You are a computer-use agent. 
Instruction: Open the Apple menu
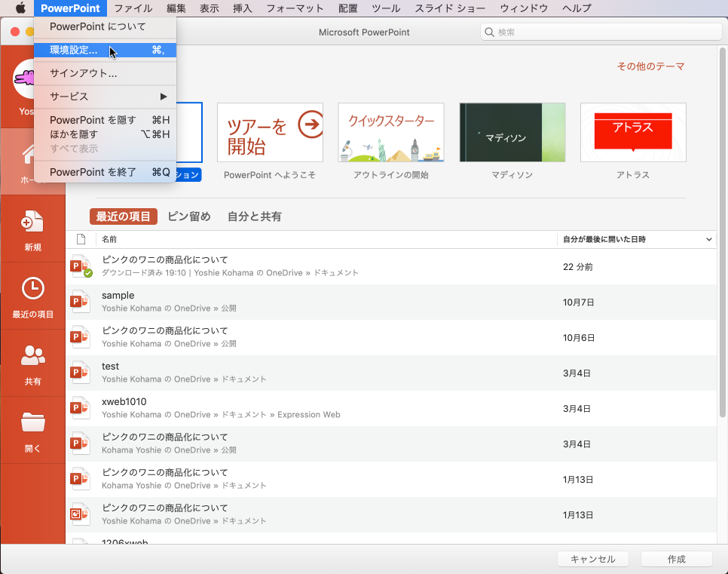(20, 8)
